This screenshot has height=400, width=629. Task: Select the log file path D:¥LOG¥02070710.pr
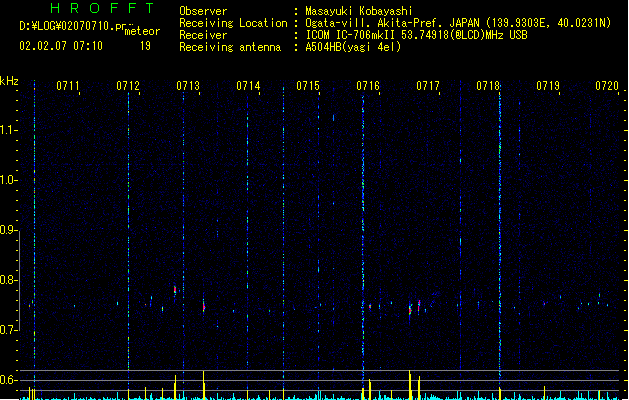coord(73,26)
